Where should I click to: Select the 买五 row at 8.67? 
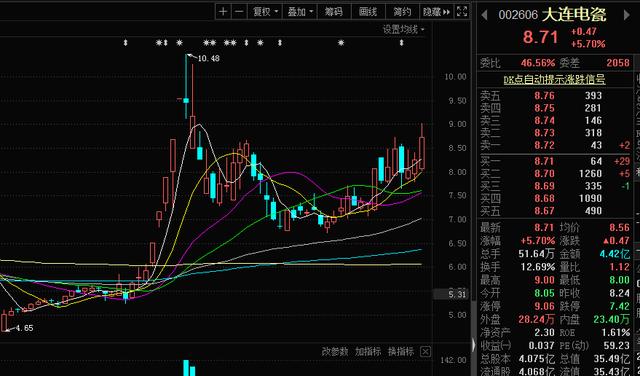point(554,211)
